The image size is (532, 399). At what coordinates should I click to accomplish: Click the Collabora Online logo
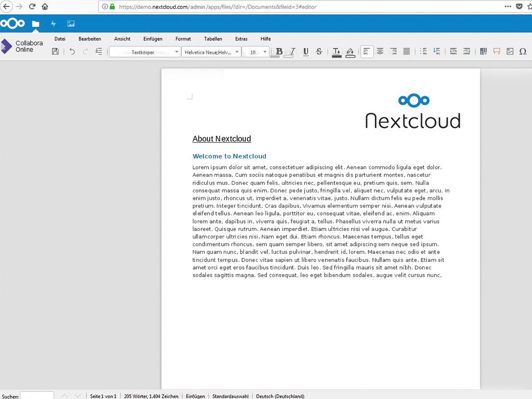(x=22, y=47)
